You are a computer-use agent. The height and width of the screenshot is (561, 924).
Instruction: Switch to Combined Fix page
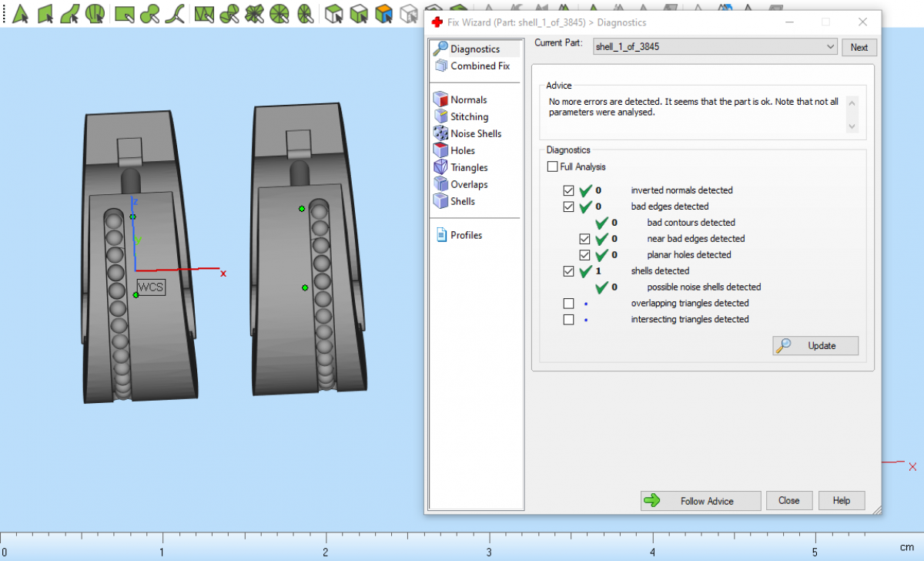click(x=480, y=66)
